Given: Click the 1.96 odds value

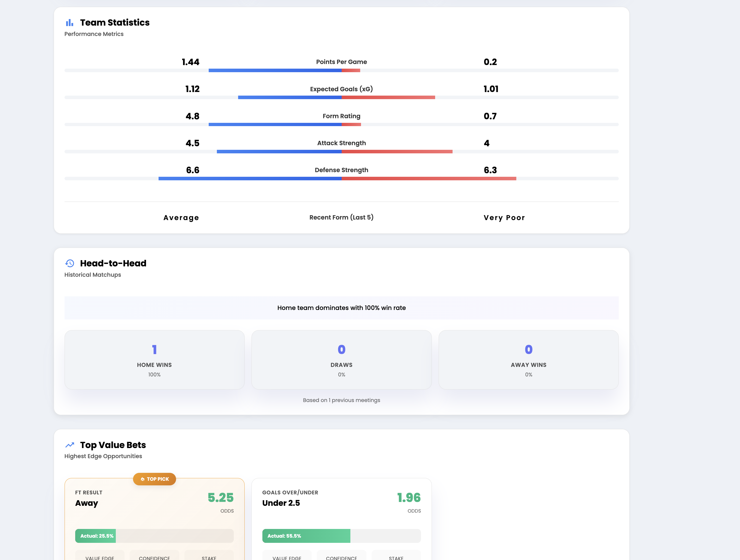Looking at the screenshot, I should pyautogui.click(x=408, y=497).
